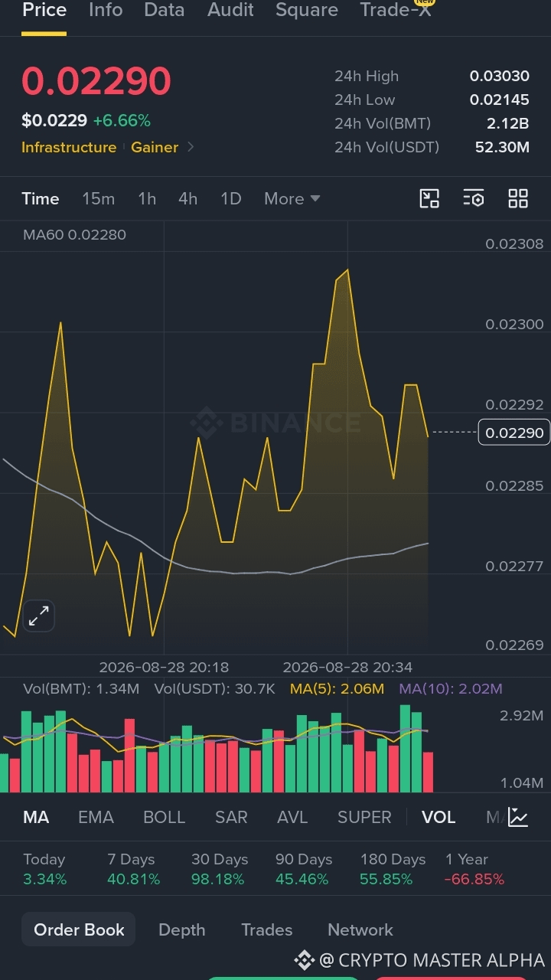Open chart settings icon with gear

474,199
